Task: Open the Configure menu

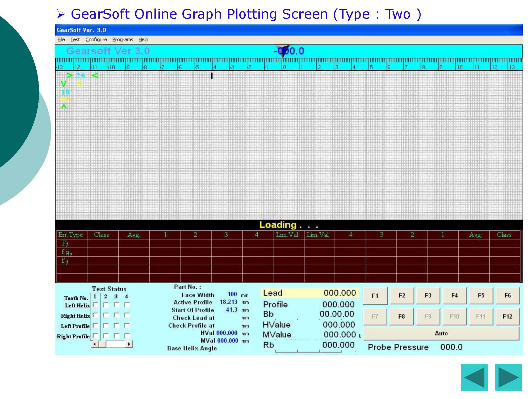Action: coord(96,40)
